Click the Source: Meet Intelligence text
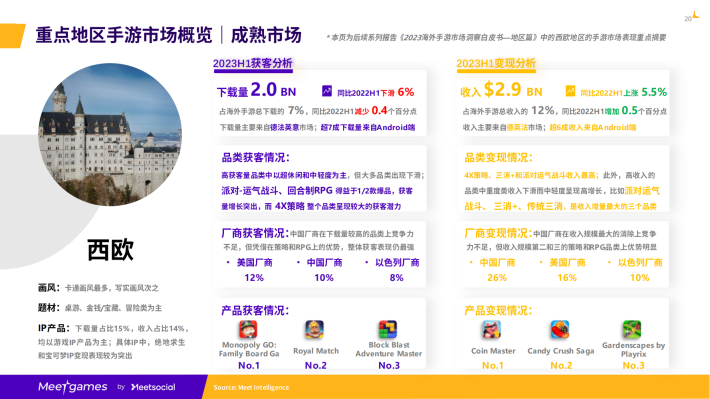The image size is (710, 399). click(x=251, y=388)
